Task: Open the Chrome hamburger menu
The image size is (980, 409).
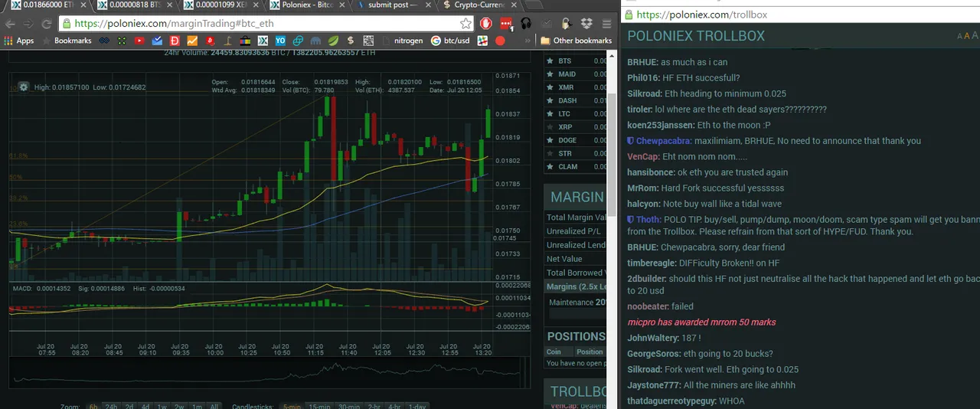Action: pyautogui.click(x=605, y=23)
